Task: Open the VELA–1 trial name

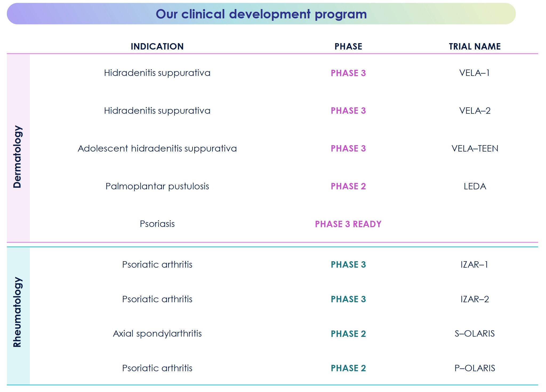Action: tap(474, 73)
